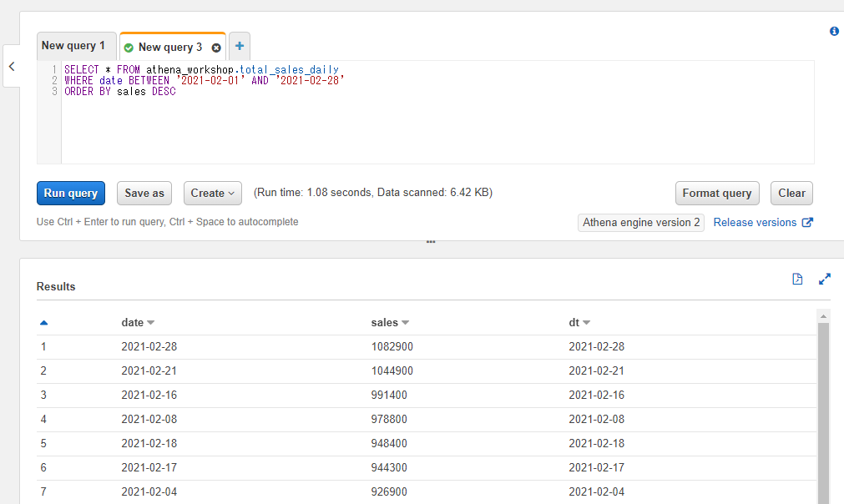Screen dimensions: 844x504
Task: Click dt cell 2021-02-04 in row 7
Action: pos(596,492)
